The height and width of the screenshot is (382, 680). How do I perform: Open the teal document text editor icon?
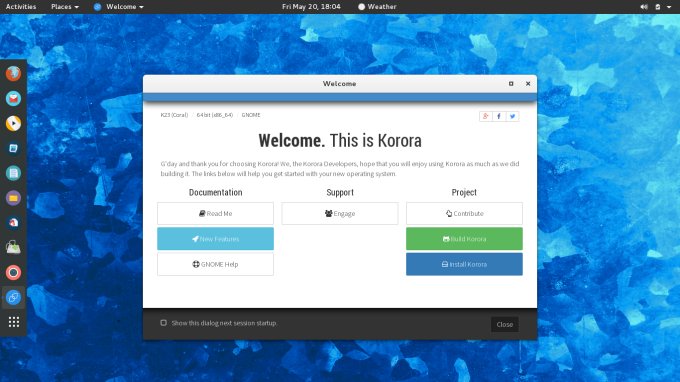tap(13, 173)
